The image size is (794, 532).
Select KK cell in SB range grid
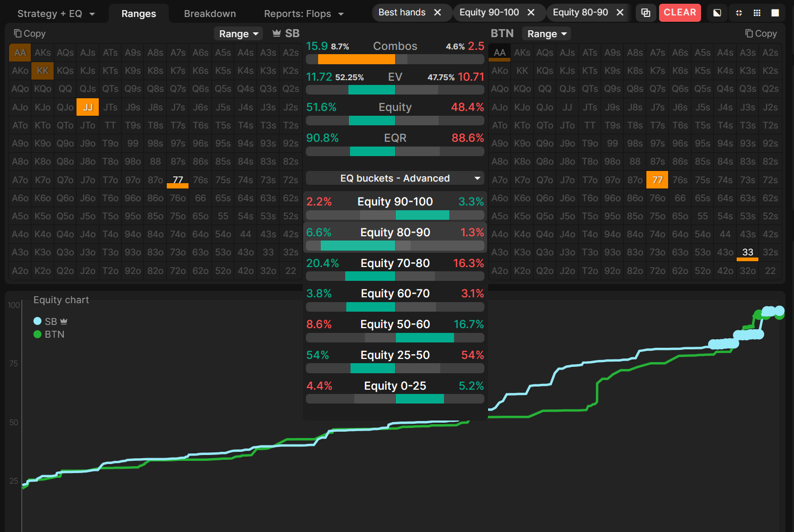42,71
